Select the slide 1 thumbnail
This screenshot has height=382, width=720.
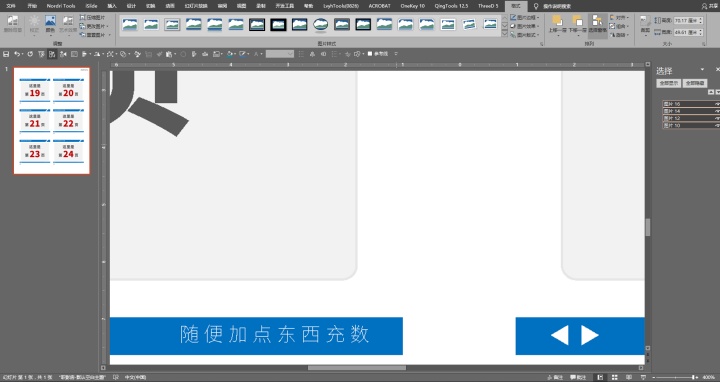(x=52, y=121)
